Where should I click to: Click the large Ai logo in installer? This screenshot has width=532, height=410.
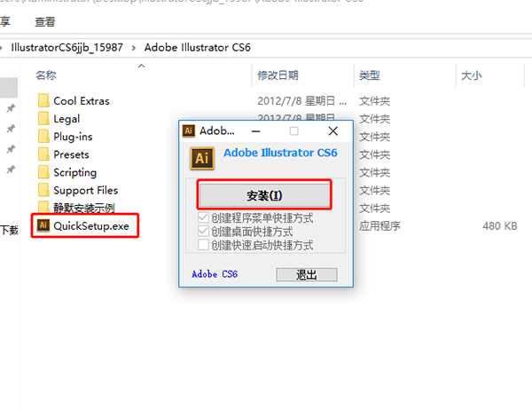click(202, 158)
